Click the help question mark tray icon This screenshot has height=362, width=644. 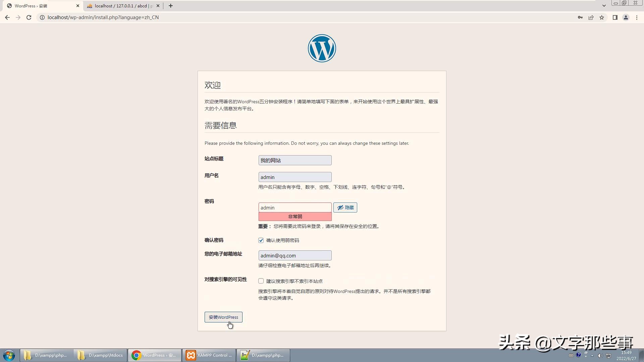click(x=579, y=355)
